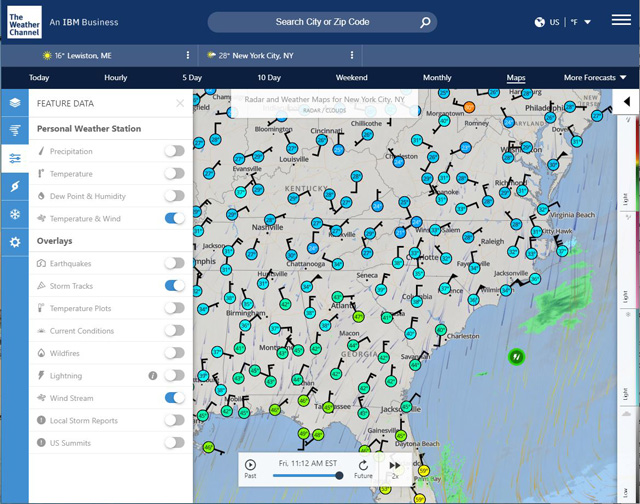Switch to the Hourly tab
Screen dimensions: 640x504
[x=116, y=78]
